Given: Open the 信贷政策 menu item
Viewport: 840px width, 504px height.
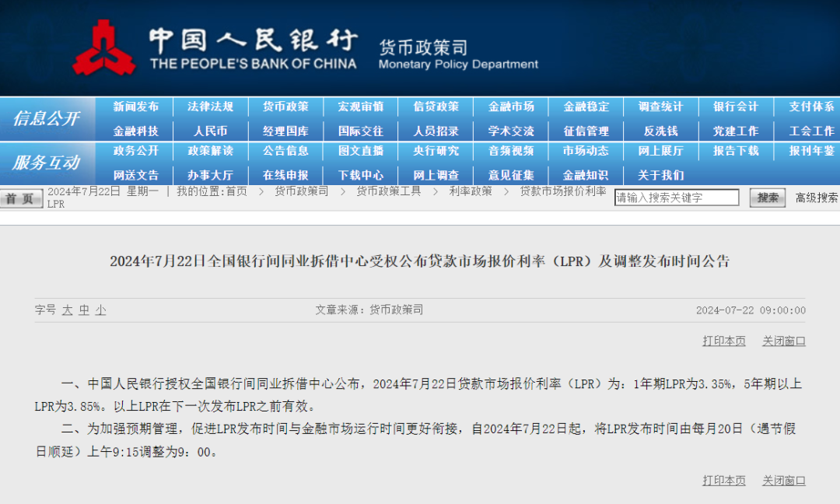Looking at the screenshot, I should coord(436,107).
